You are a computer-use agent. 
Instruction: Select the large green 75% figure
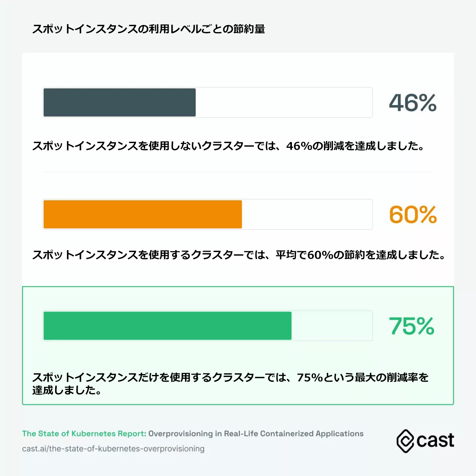coord(411,326)
